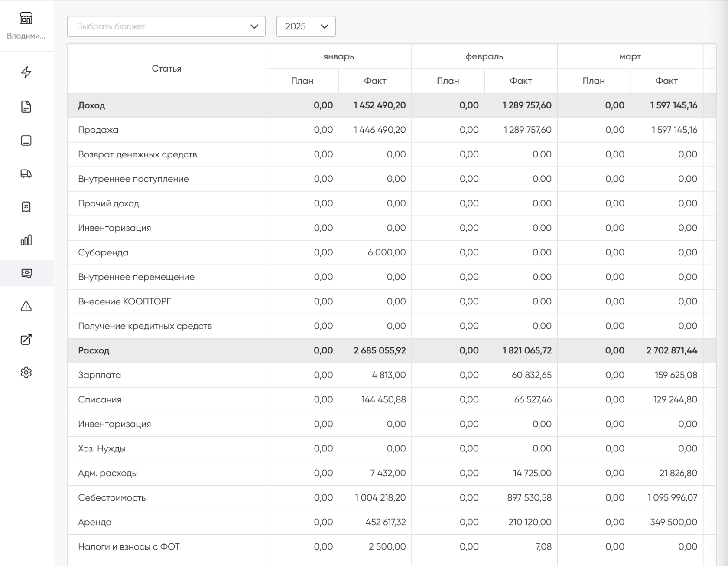Viewport: 728px width, 566px height.
Task: Select the Расход summary row
Action: [94, 350]
